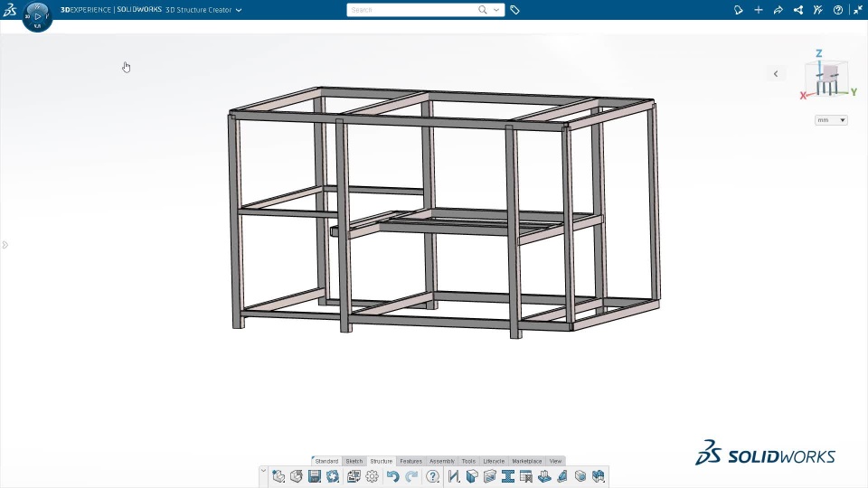868x488 pixels.
Task: Open the action bar help question icon
Action: click(x=433, y=476)
